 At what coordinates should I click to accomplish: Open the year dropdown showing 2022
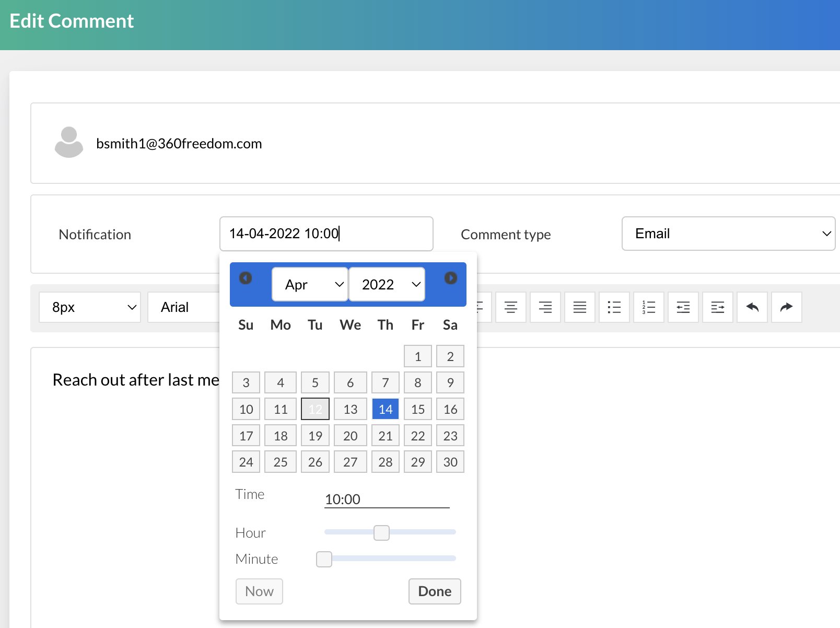(x=387, y=284)
